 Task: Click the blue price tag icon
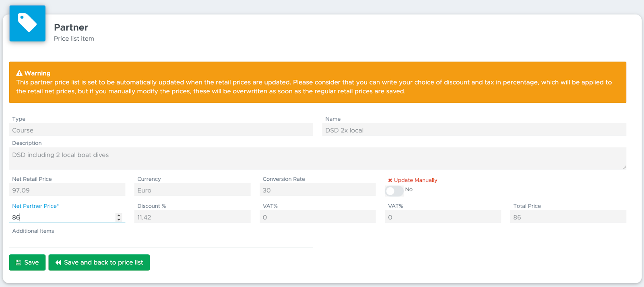pyautogui.click(x=27, y=23)
